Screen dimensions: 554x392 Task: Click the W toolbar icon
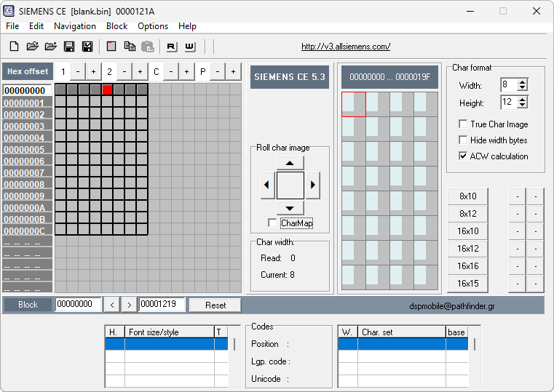click(190, 47)
